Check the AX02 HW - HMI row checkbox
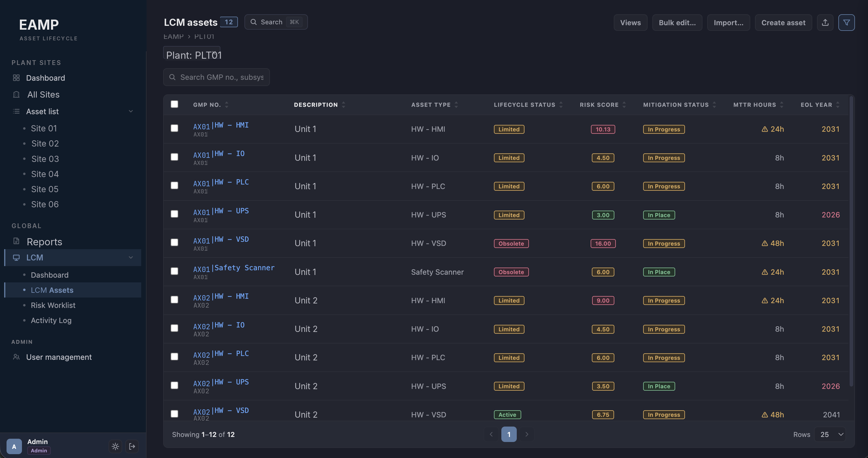Image resolution: width=868 pixels, height=458 pixels. [x=174, y=300]
